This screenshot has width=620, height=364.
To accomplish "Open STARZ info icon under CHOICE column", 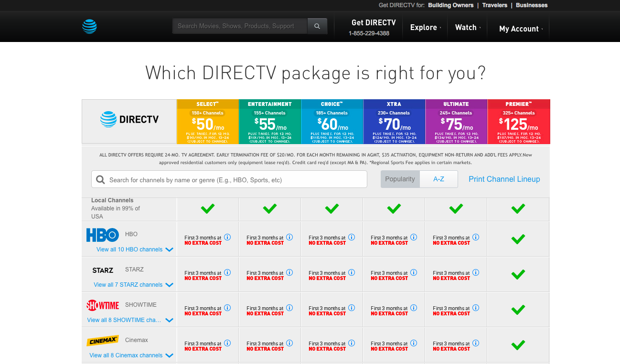I will (x=352, y=272).
